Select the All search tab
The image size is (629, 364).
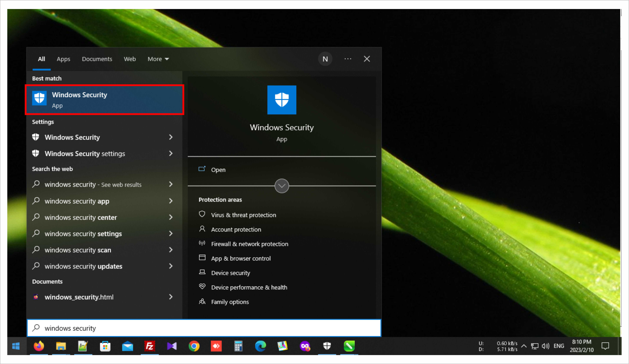41,59
